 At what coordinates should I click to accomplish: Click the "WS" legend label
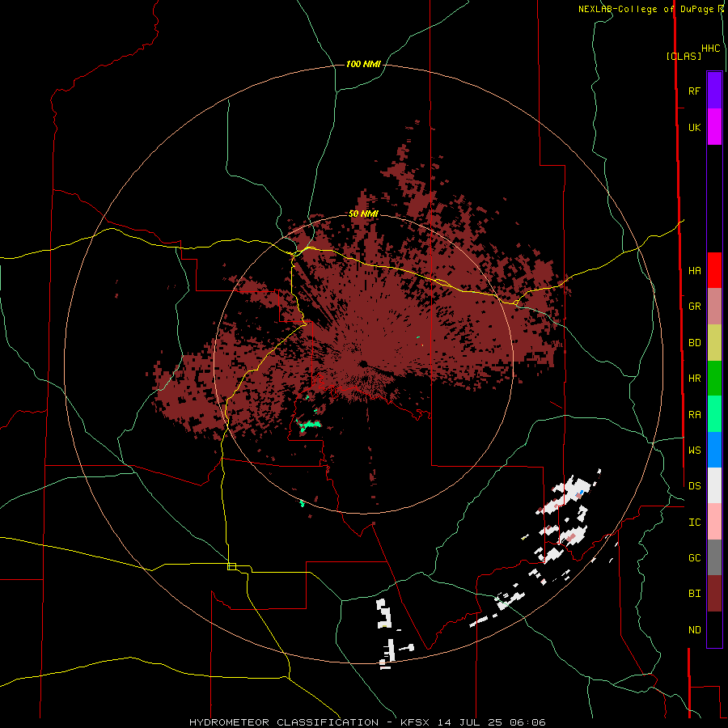694,451
